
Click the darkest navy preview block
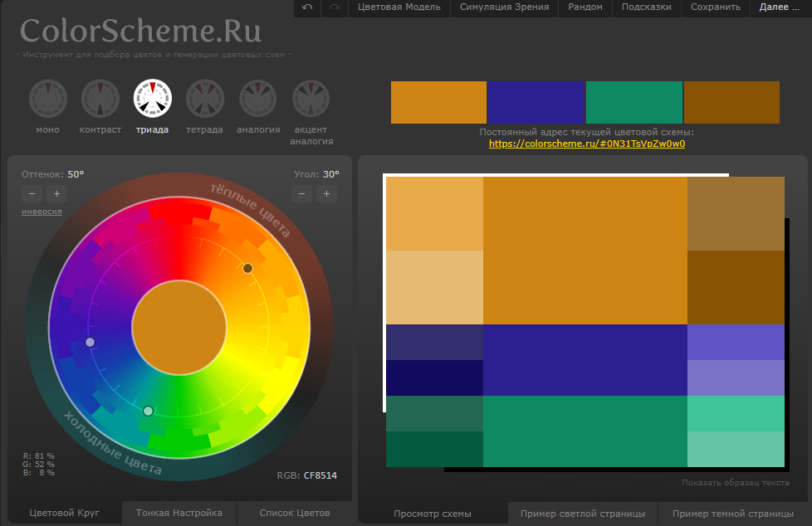(434, 378)
